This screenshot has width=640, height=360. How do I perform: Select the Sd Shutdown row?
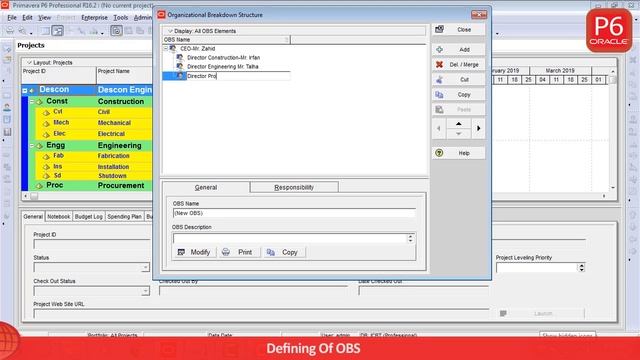94,176
